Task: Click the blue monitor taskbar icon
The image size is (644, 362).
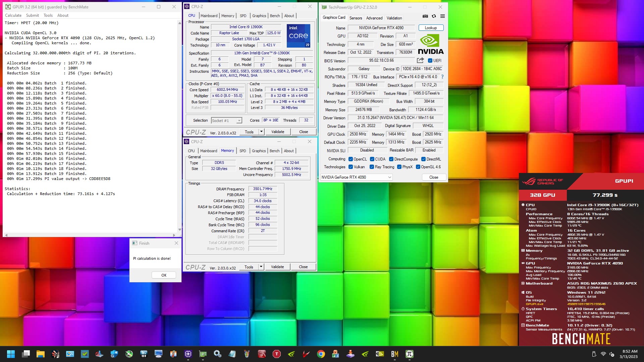Action: tap(158, 354)
